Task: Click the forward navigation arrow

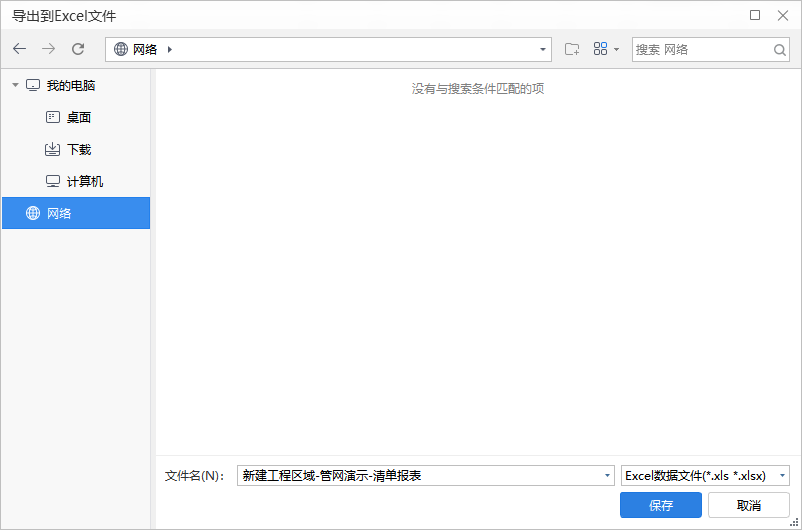Action: (49, 49)
